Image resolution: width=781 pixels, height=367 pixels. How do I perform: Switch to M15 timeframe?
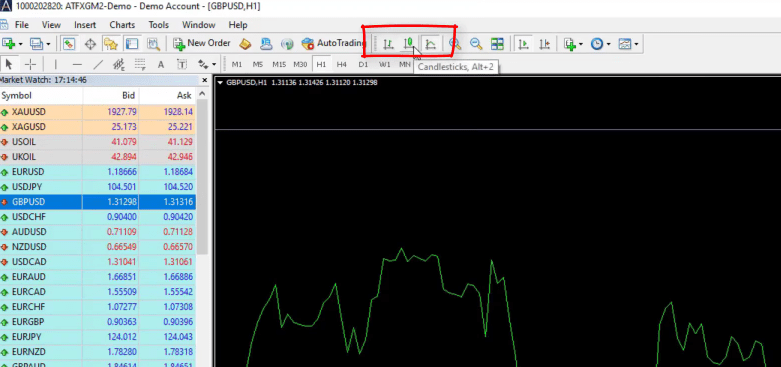pyautogui.click(x=279, y=64)
